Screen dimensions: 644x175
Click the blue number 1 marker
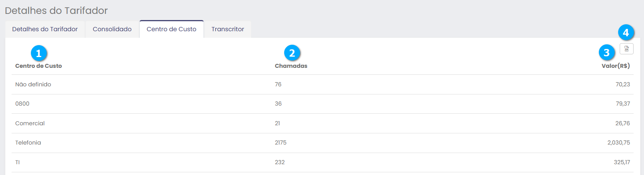pyautogui.click(x=39, y=53)
